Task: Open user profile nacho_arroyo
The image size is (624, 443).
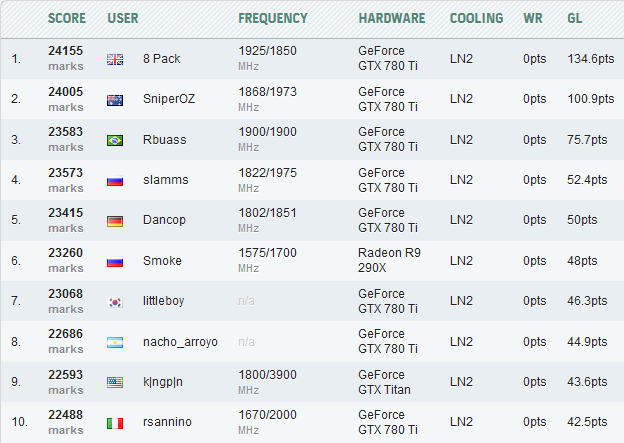Action: (180, 342)
